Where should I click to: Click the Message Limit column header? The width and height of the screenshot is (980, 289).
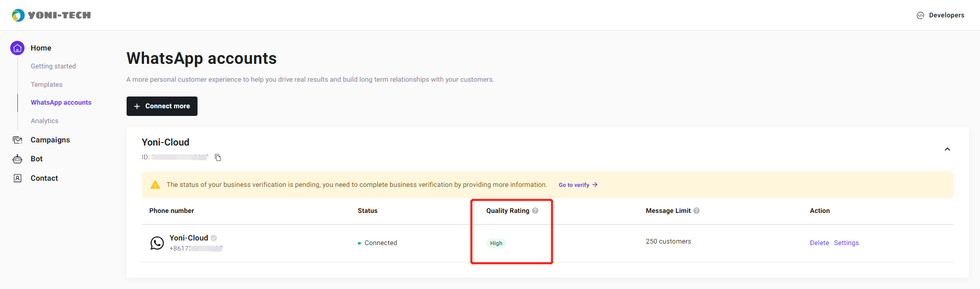(668, 211)
